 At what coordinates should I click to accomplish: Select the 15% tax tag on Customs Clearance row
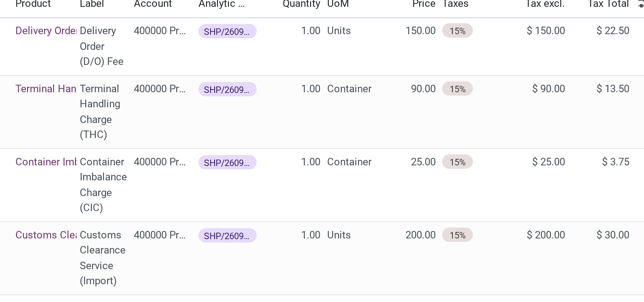click(x=457, y=235)
